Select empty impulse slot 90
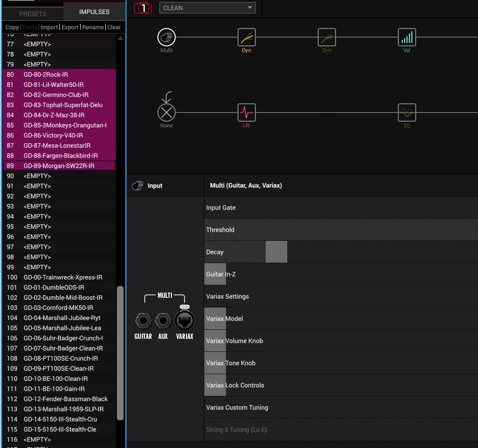478x448 pixels. pyautogui.click(x=59, y=176)
